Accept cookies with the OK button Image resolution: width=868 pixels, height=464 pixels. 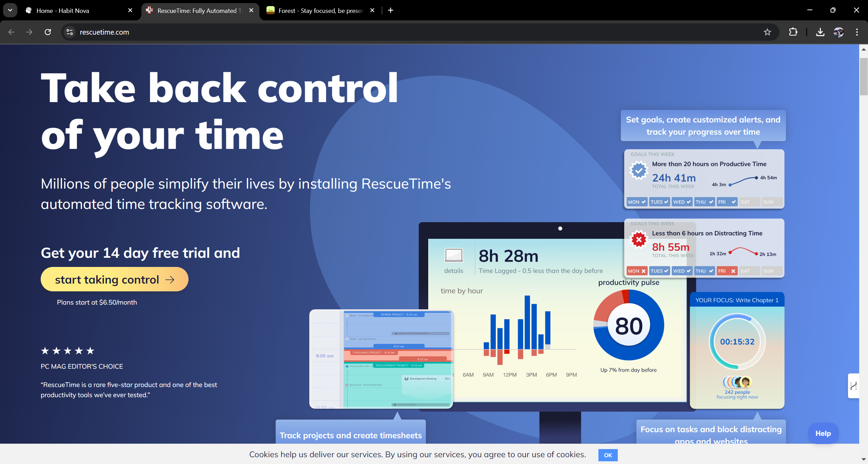tap(608, 455)
